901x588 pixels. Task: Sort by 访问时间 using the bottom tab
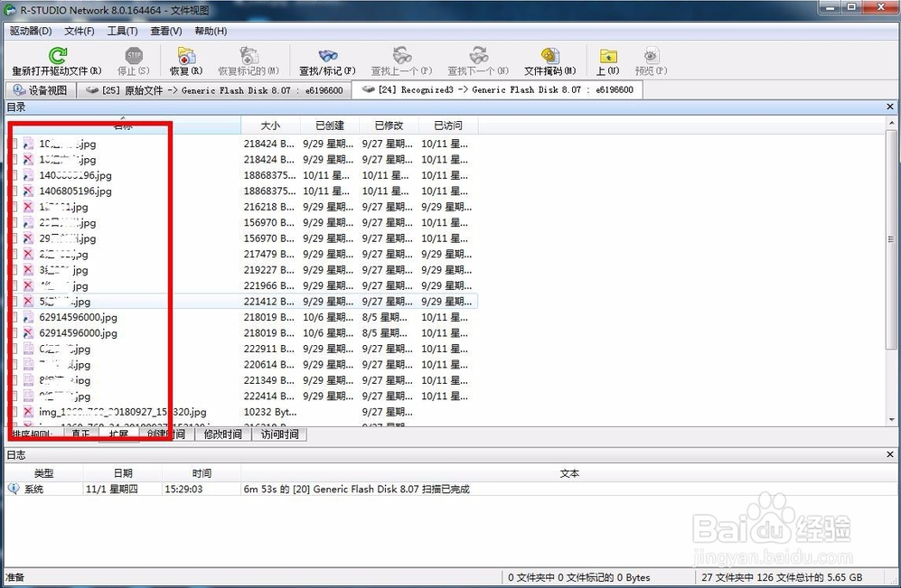pyautogui.click(x=279, y=434)
